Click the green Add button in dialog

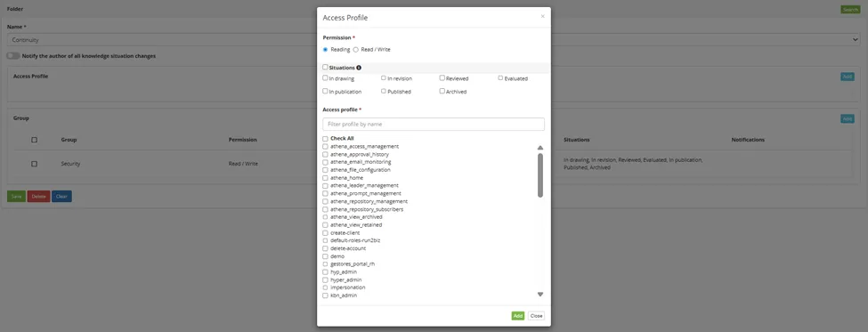[517, 316]
